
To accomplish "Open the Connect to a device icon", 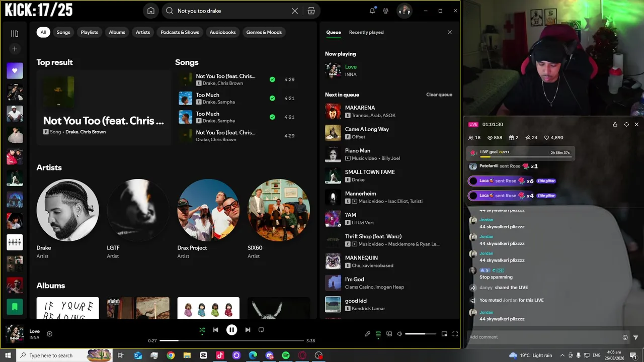I will point(389,334).
